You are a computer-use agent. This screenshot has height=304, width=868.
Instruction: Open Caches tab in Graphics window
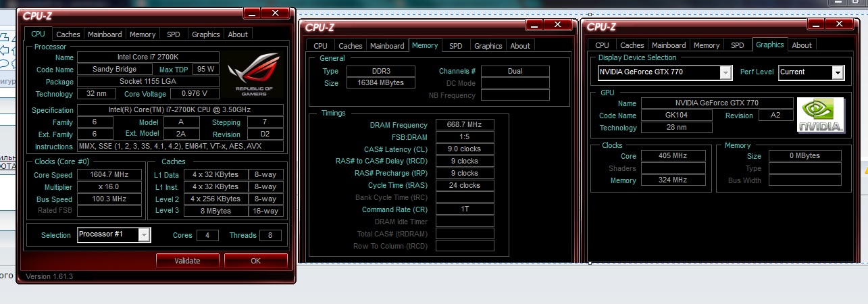(x=632, y=45)
